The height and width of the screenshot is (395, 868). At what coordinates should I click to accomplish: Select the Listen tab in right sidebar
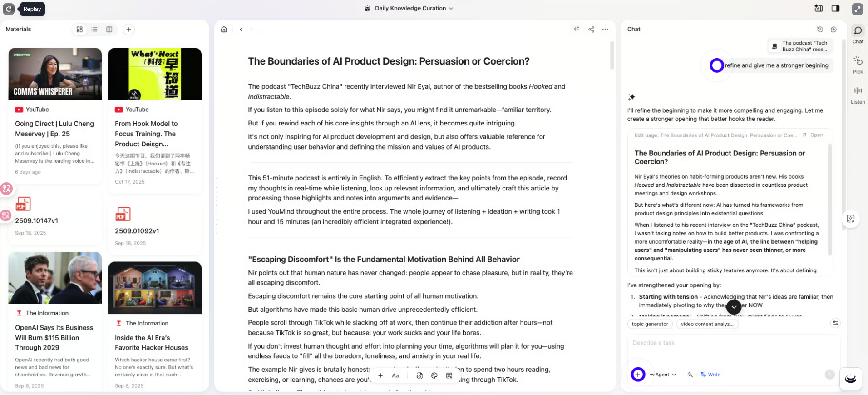coord(858,95)
